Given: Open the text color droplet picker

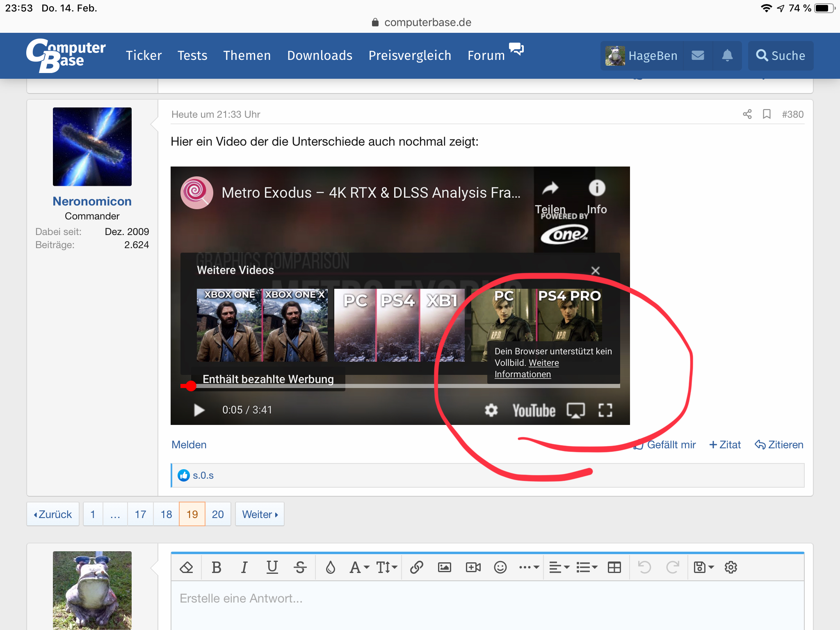Looking at the screenshot, I should (331, 567).
